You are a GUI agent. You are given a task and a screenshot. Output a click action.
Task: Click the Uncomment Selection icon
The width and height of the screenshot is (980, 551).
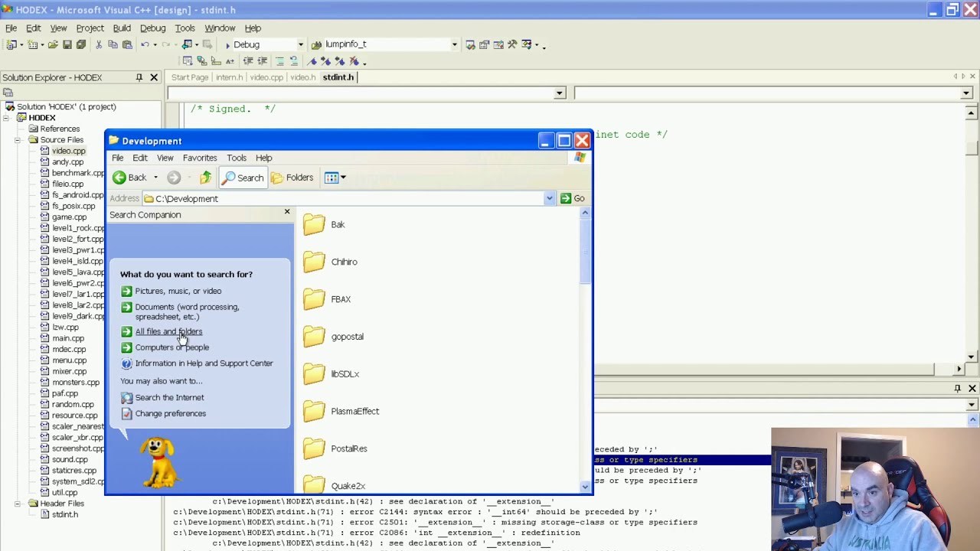[x=293, y=61]
